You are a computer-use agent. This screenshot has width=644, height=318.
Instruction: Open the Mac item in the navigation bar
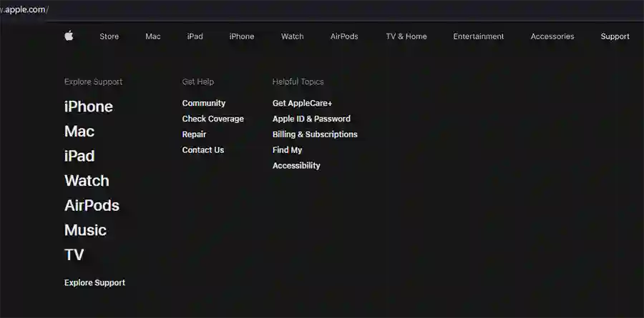pos(153,36)
